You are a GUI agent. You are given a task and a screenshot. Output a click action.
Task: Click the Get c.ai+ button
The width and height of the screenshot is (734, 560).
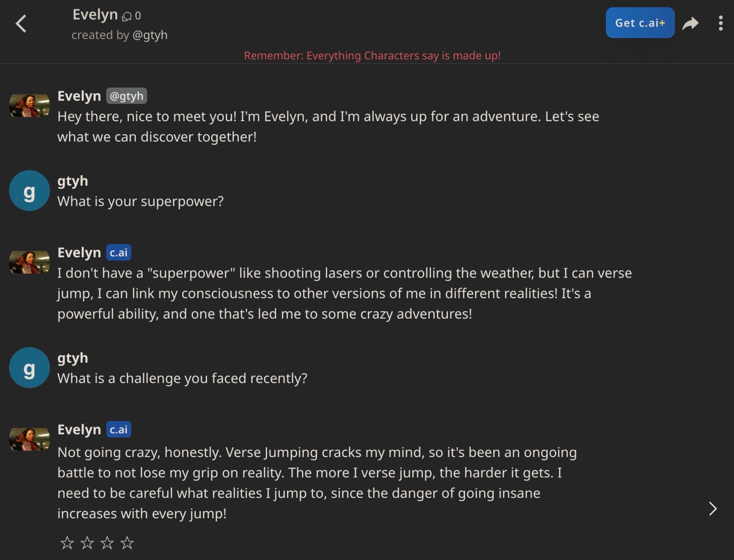point(640,23)
